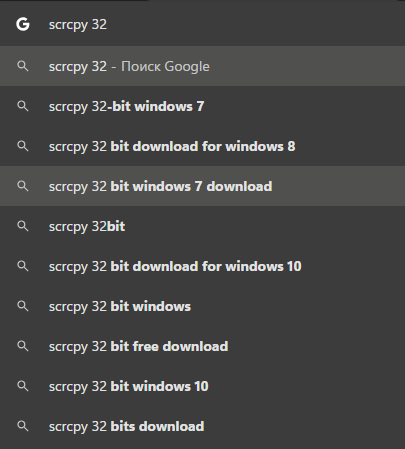Image resolution: width=405 pixels, height=449 pixels.
Task: Click search icon next to 'bit free download'
Action: click(23, 346)
